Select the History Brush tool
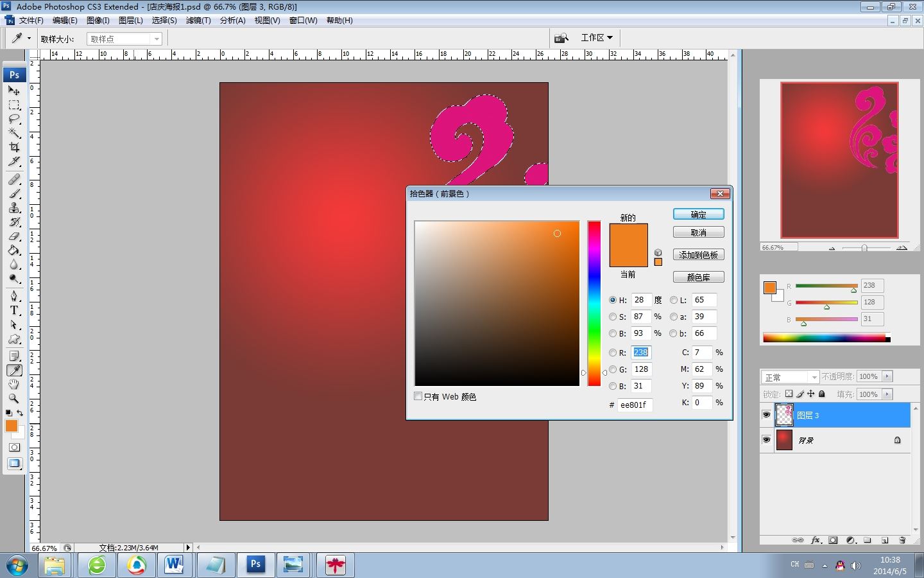 click(14, 222)
